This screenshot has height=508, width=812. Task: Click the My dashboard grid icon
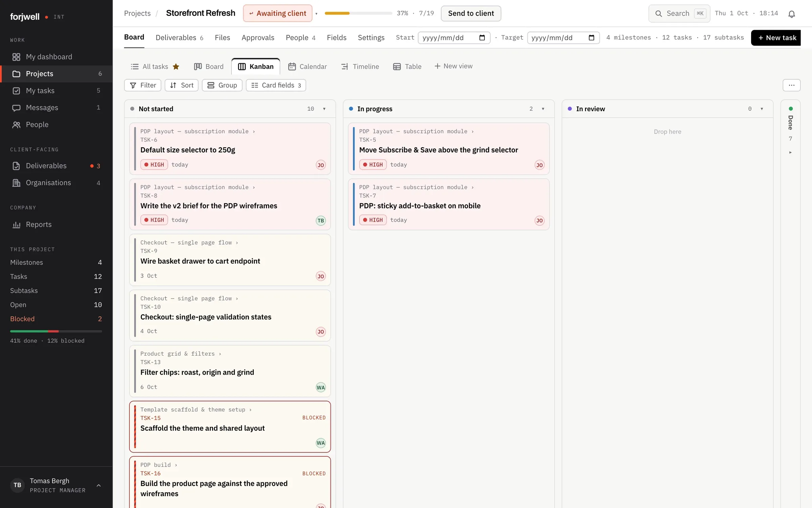16,57
